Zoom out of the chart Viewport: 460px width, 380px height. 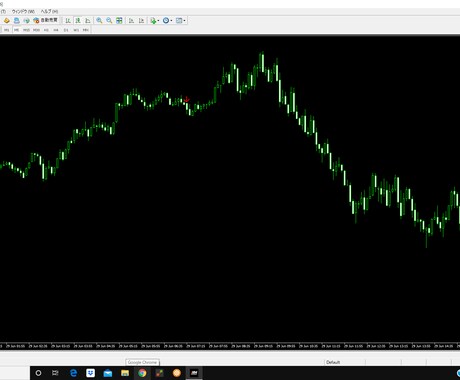coord(109,21)
